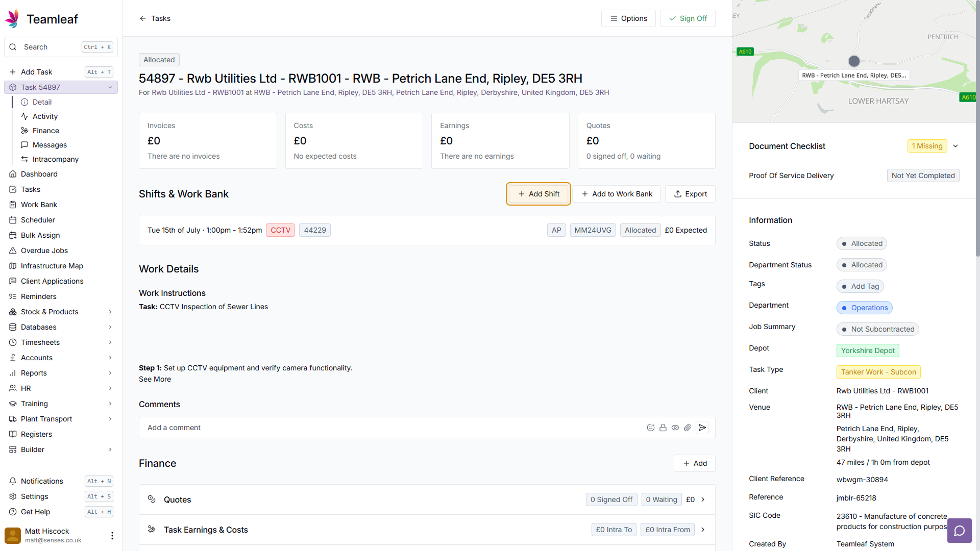The height and width of the screenshot is (551, 980).
Task: Click the Operations department tag
Action: 864,308
